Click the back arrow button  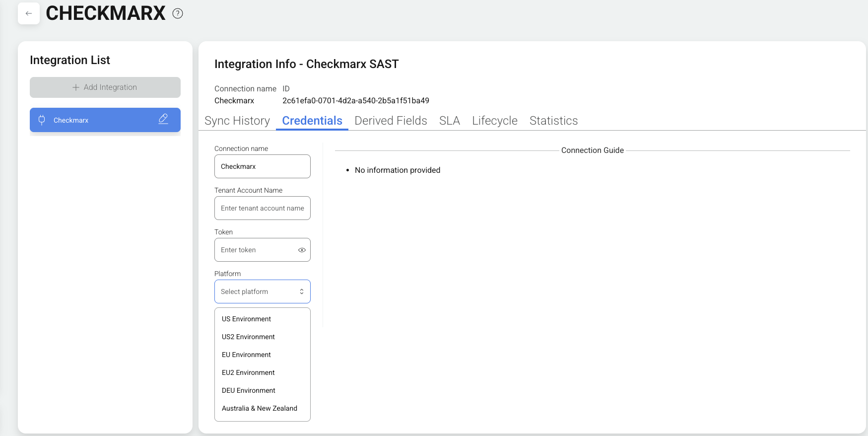click(29, 13)
